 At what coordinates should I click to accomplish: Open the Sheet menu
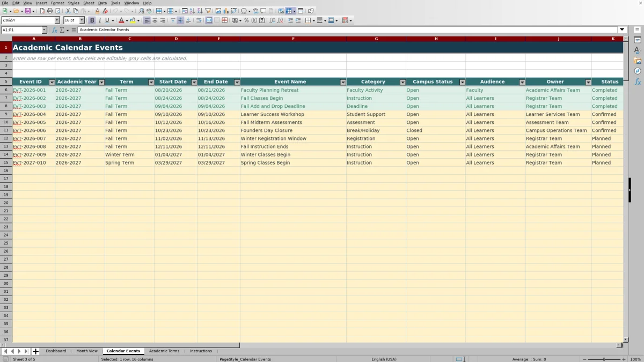coord(89,3)
